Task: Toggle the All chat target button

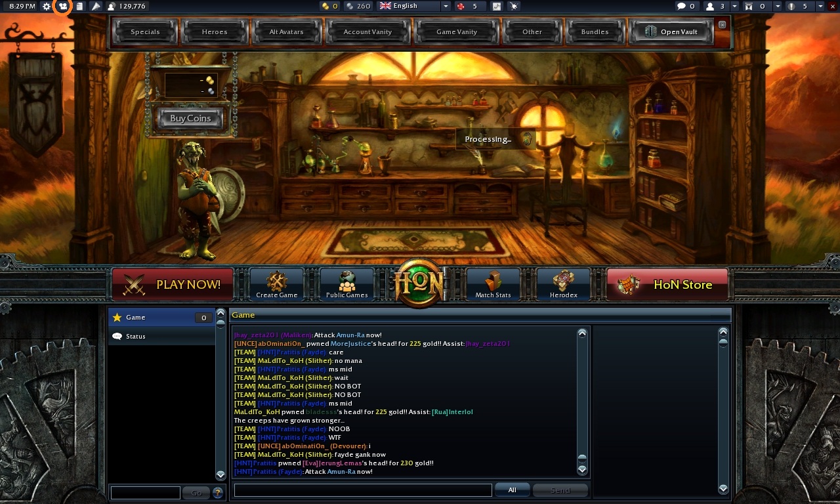Action: [512, 490]
